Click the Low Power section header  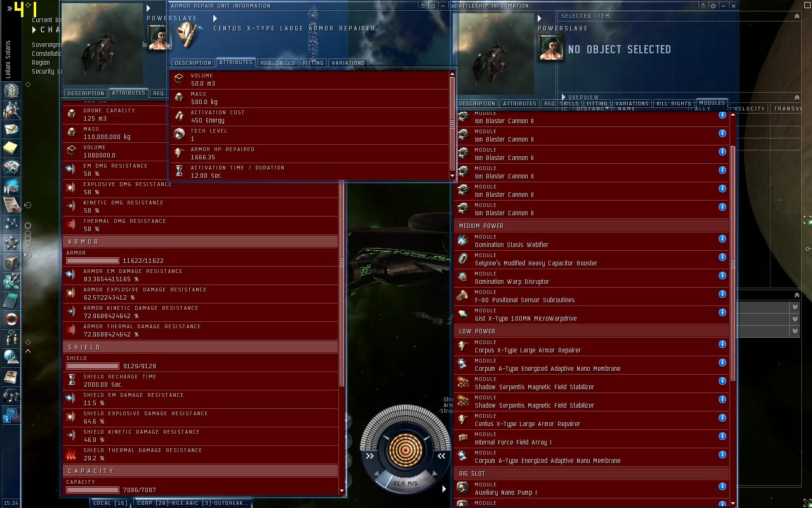coord(591,331)
